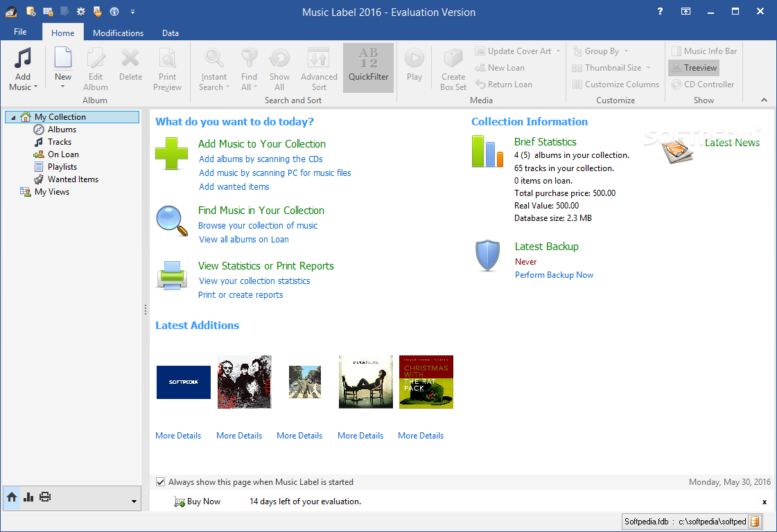Click the gear settings icon in title bar

point(81,11)
